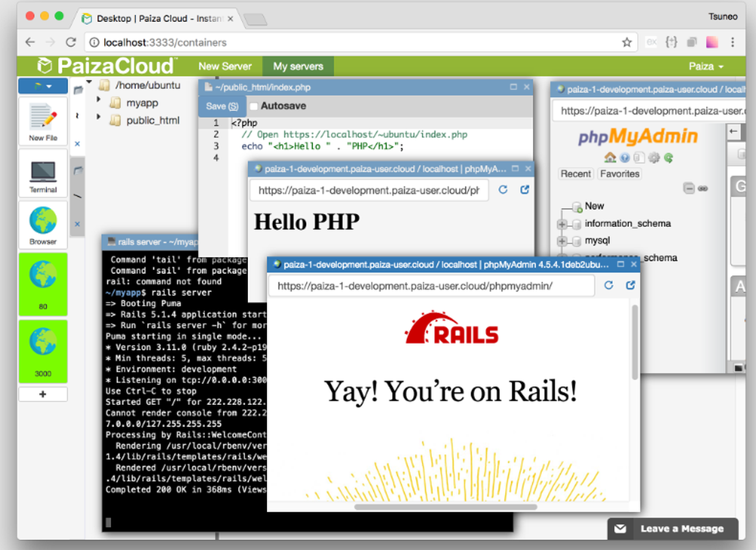Screen dimensions: 756x550
Task: Click Leave a Message chat button
Action: 673,529
